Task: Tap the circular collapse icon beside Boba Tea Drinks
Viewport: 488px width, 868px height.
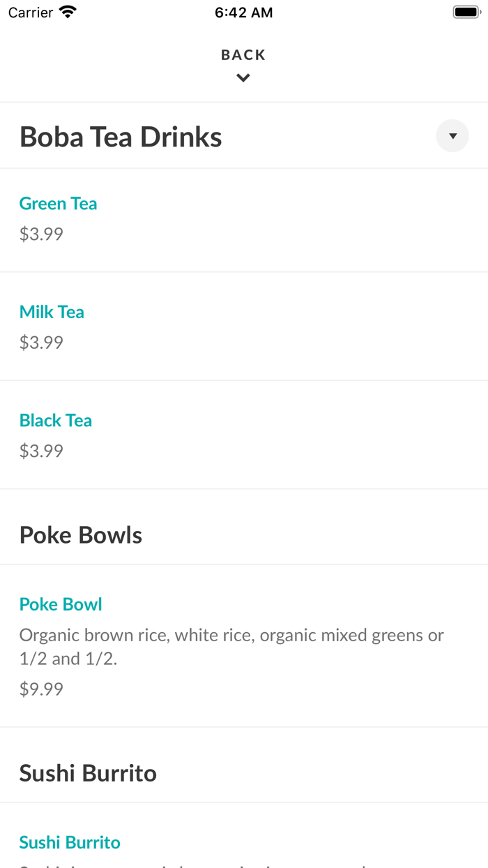Action: [x=452, y=135]
